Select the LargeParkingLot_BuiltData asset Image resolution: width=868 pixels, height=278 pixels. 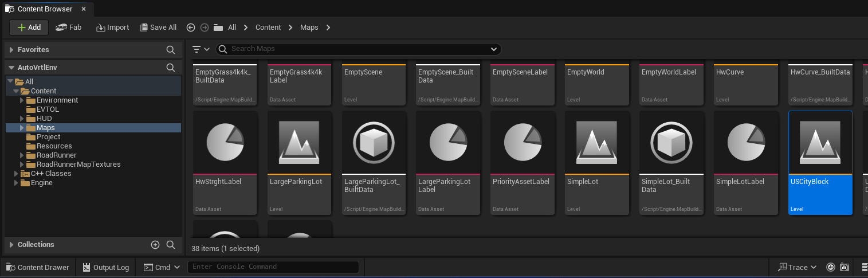(374, 163)
